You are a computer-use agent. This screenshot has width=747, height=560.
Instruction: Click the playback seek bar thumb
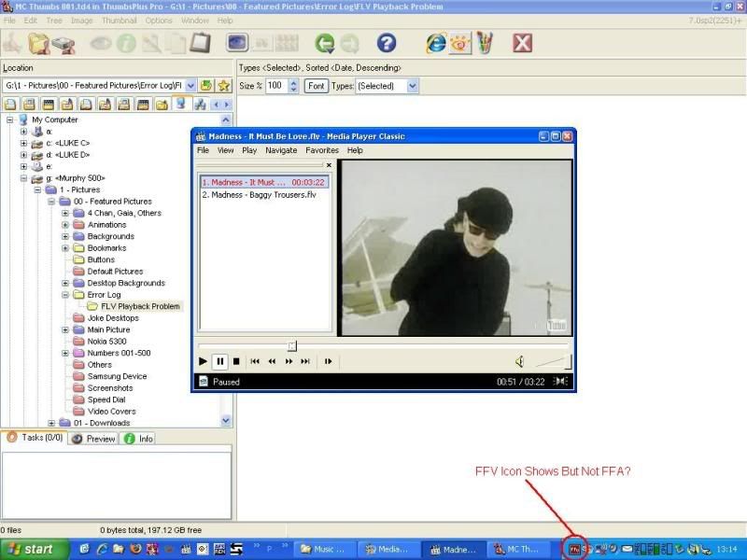(292, 346)
